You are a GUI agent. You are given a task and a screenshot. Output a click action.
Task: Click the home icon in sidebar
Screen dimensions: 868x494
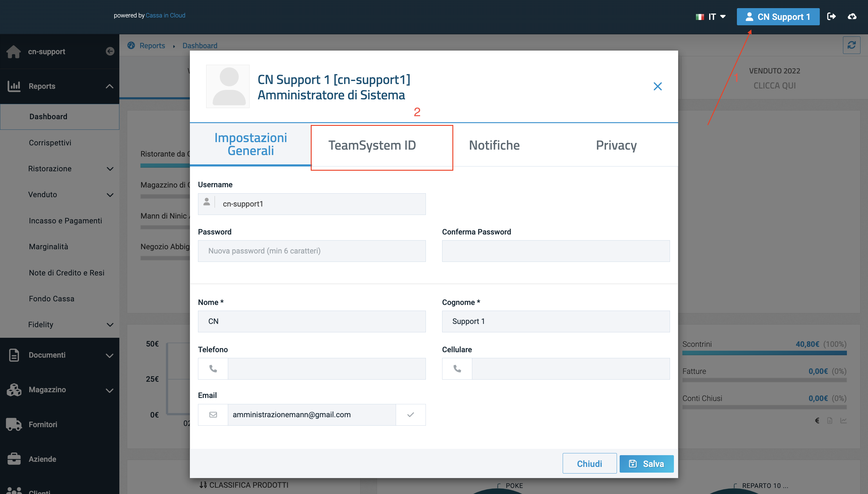[14, 51]
